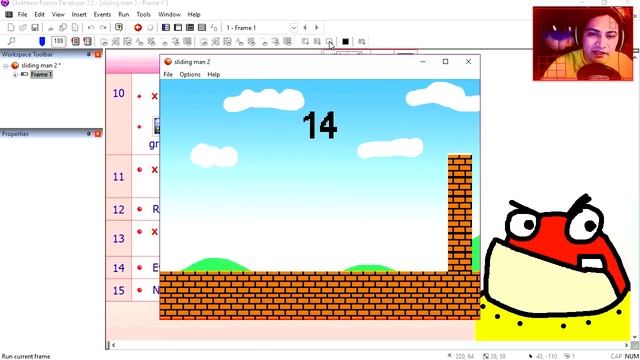Open the Event list editor icon
The height and width of the screenshot is (360, 640).
pyautogui.click(x=202, y=28)
